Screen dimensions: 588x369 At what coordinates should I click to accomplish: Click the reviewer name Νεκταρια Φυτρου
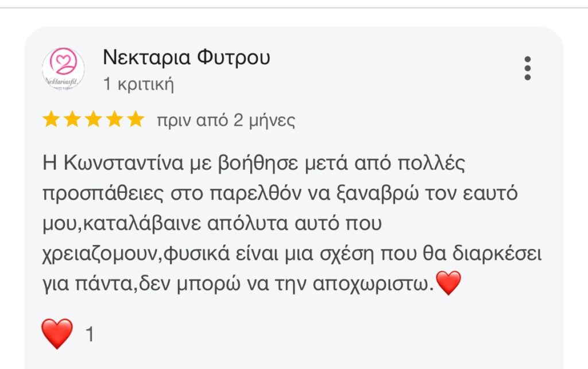tap(187, 57)
